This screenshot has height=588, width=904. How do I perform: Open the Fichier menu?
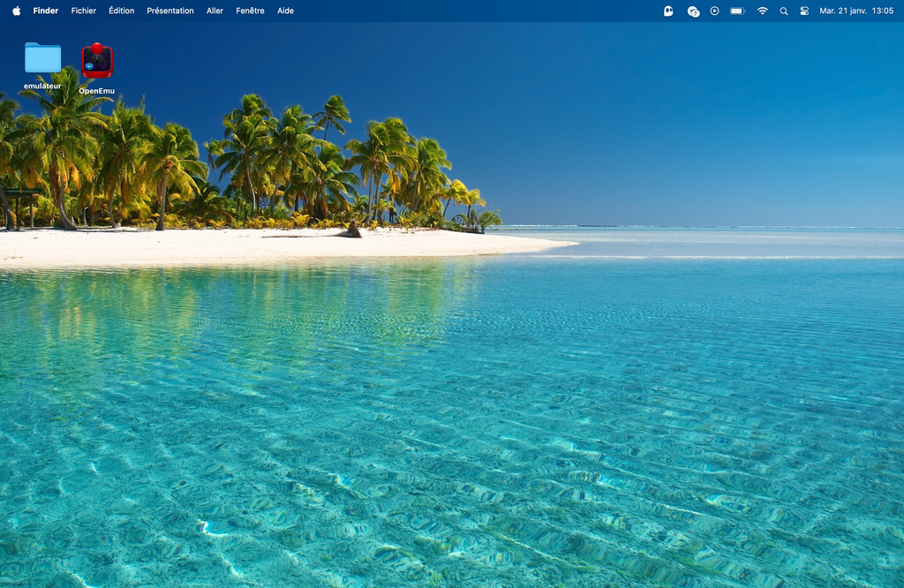pyautogui.click(x=84, y=11)
